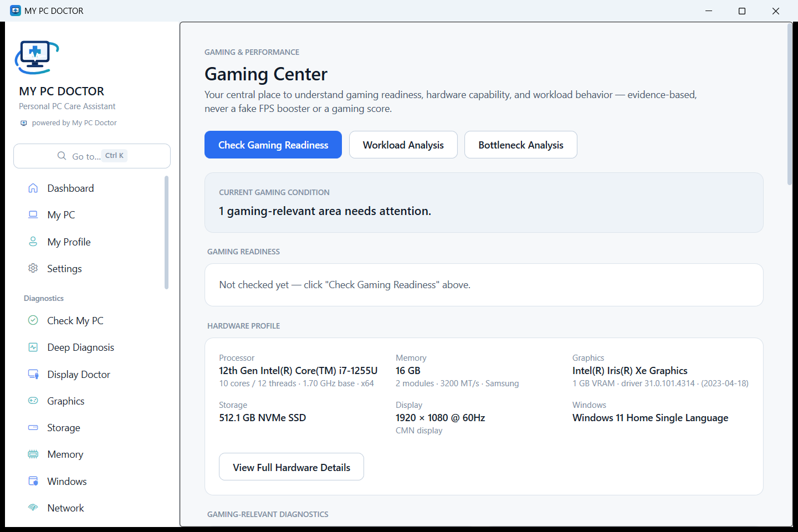
Task: Click the Deep Diagnosis icon
Action: pos(33,347)
